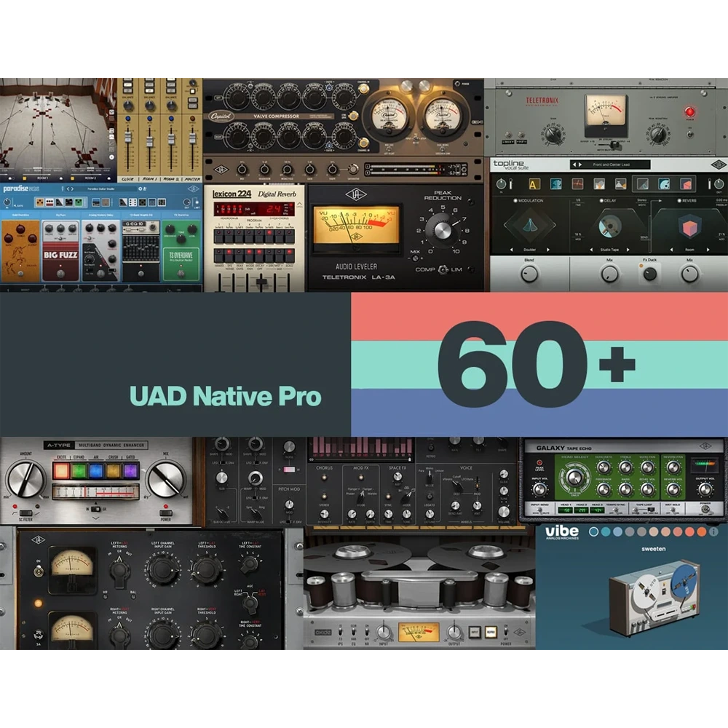The image size is (728, 728).
Task: Click the right arrow beside Doubler
Action: pyautogui.click(x=548, y=250)
